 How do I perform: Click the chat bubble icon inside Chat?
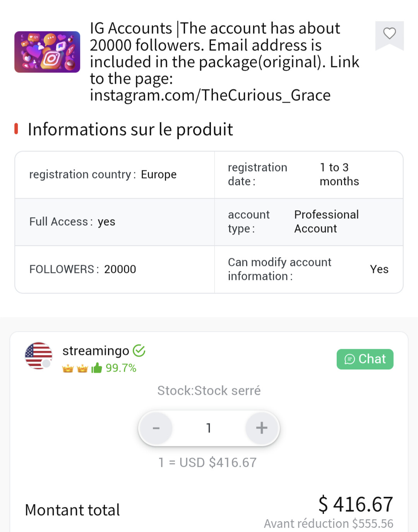349,359
